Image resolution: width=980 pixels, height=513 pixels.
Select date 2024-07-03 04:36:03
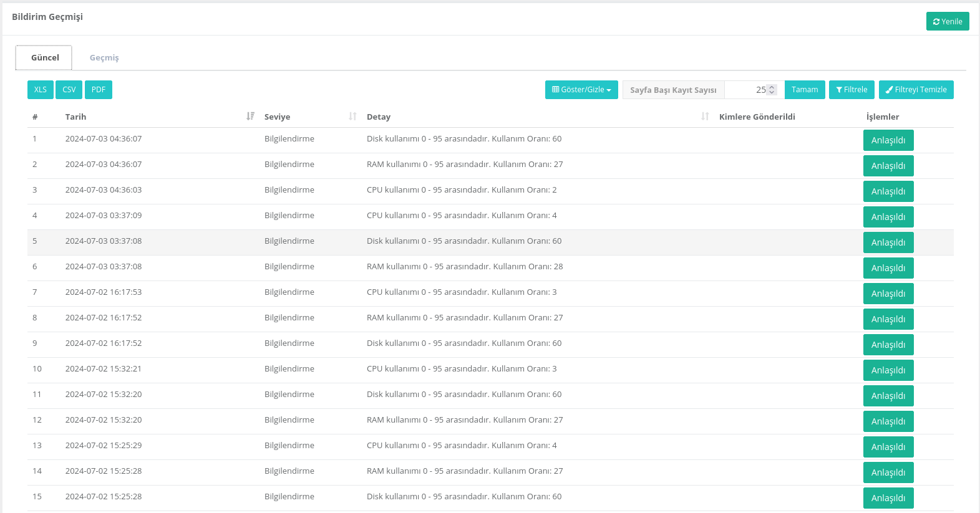104,190
